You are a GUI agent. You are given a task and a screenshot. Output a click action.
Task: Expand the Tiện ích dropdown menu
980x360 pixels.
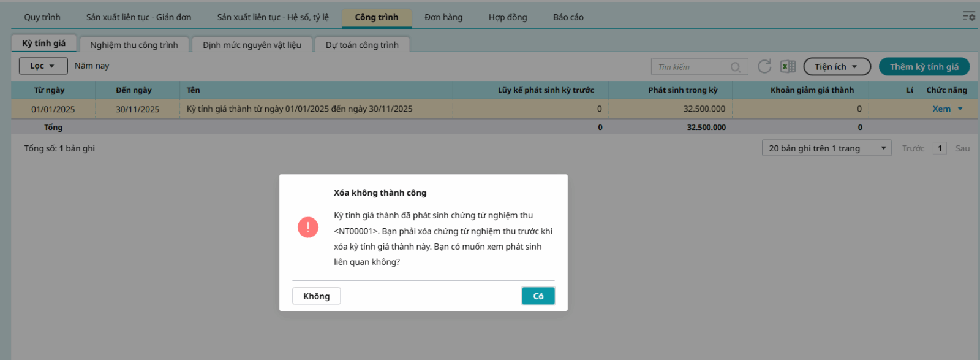(x=837, y=66)
